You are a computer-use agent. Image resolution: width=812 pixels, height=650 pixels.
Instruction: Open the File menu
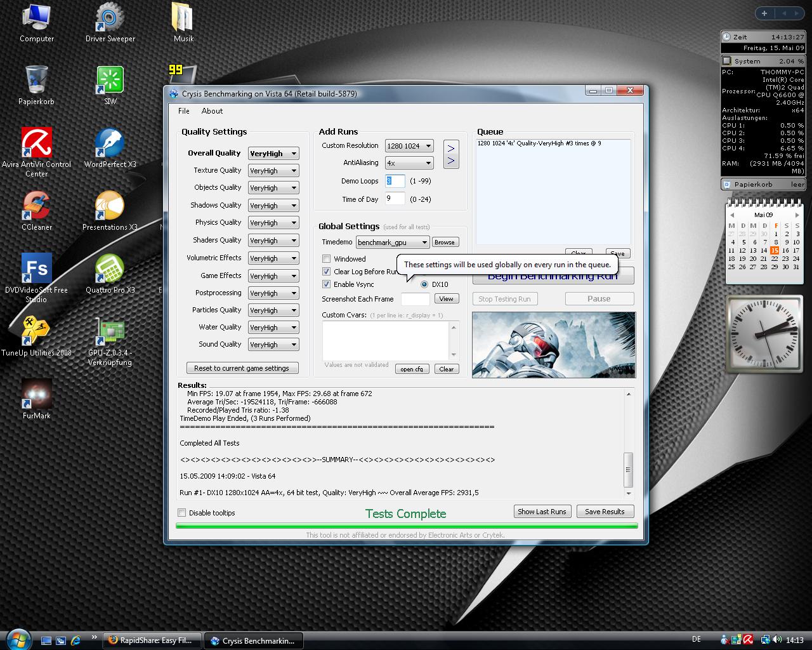(184, 110)
